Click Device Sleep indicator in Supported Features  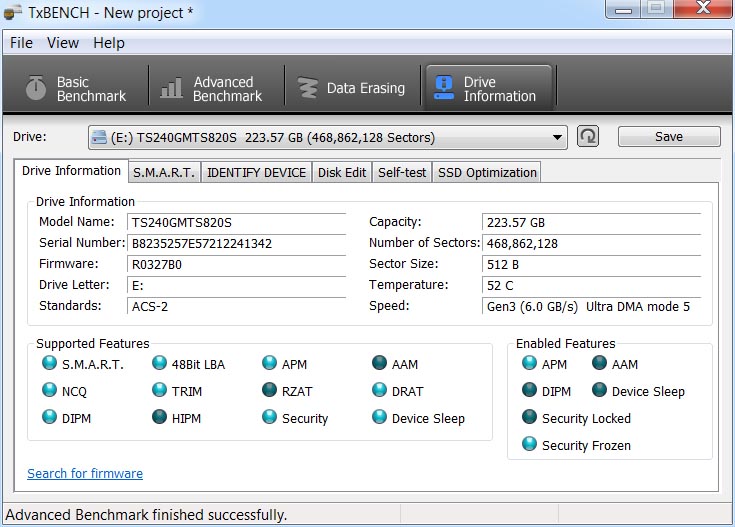(379, 417)
